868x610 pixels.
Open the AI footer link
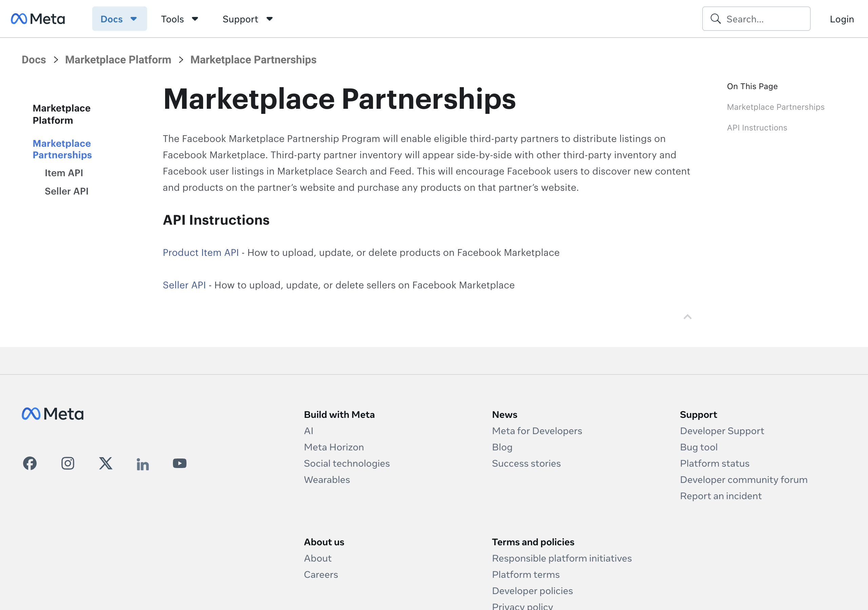[x=309, y=431]
